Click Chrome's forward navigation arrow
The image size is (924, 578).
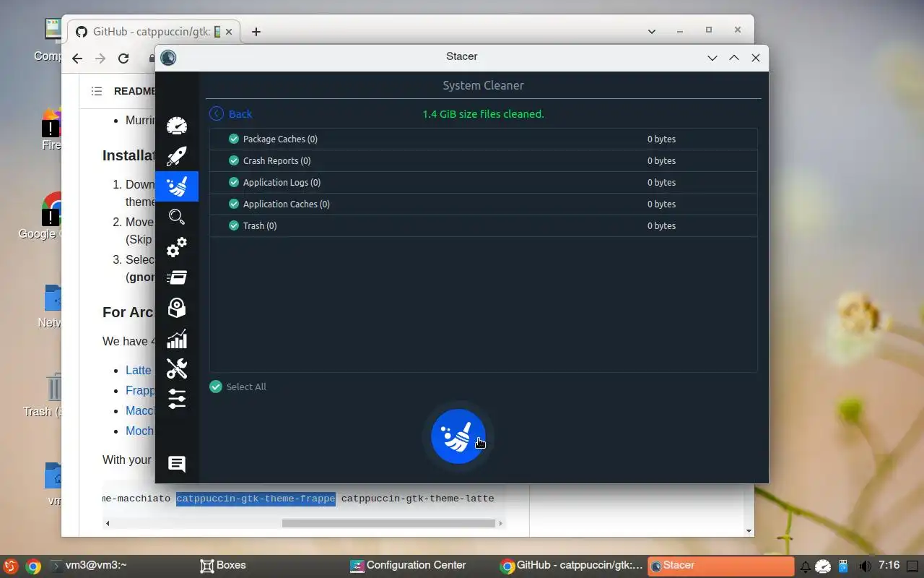(x=100, y=59)
